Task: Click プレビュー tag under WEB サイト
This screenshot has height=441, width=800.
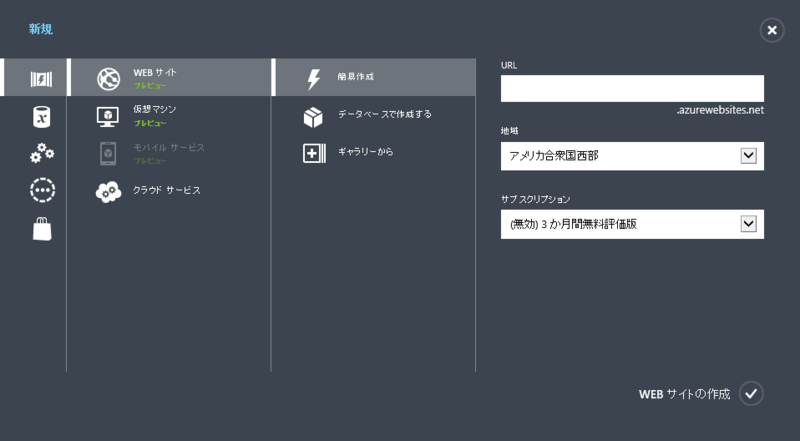Action: tap(150, 86)
